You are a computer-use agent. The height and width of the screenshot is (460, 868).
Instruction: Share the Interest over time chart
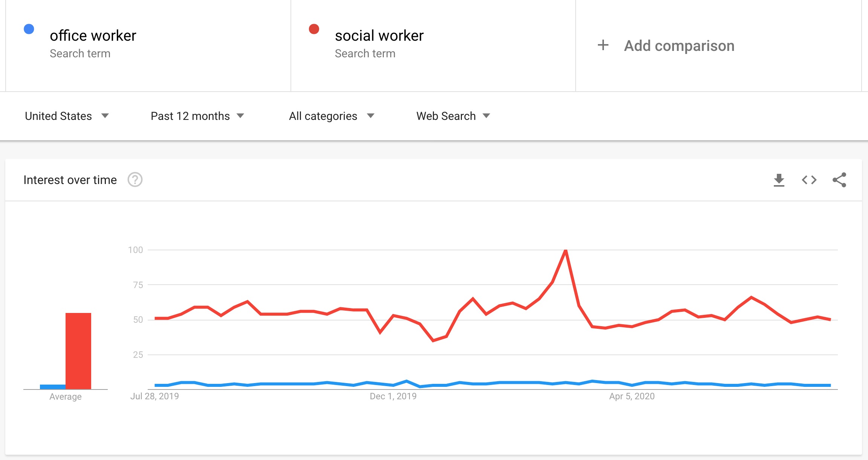pyautogui.click(x=839, y=180)
